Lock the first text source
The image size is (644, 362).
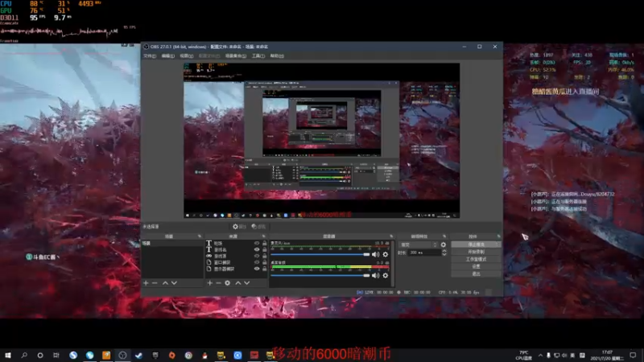pyautogui.click(x=265, y=244)
